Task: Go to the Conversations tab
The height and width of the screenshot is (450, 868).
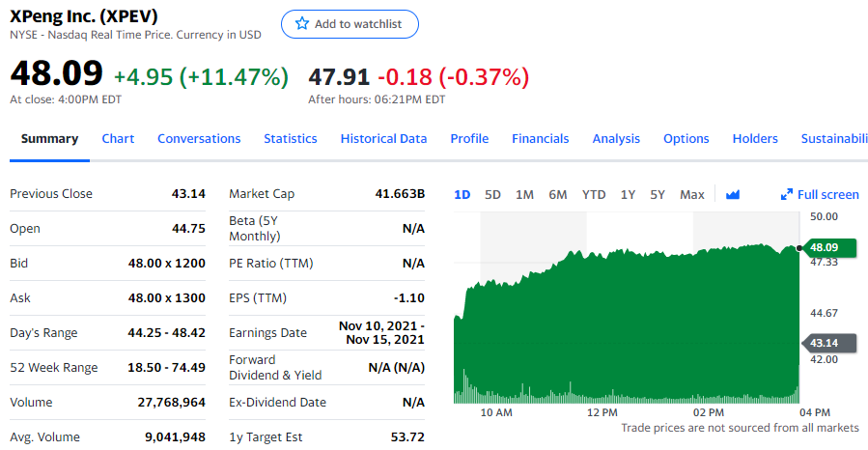Action: [x=199, y=138]
